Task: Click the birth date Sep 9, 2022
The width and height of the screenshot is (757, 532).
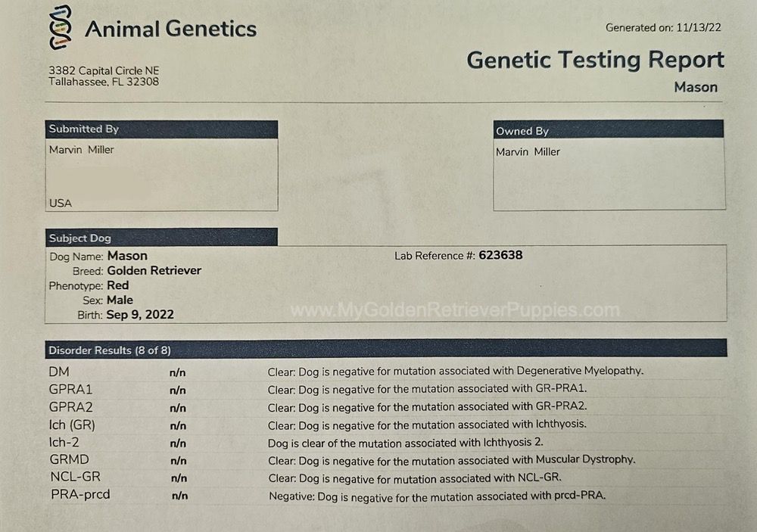Action: point(140,315)
